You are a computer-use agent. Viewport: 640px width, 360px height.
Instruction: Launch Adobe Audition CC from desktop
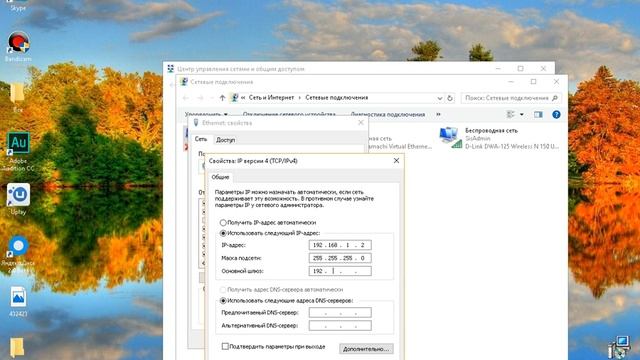click(x=18, y=143)
